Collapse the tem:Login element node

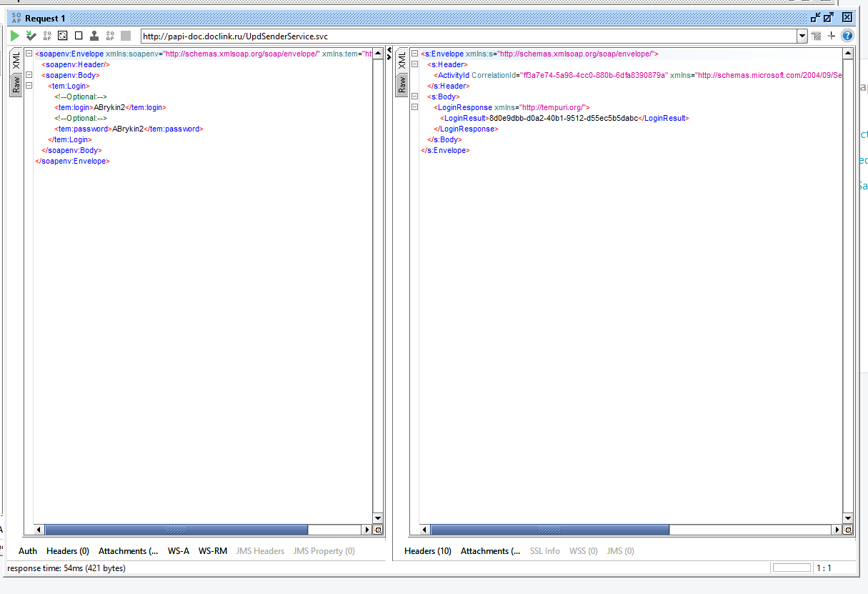[28, 86]
